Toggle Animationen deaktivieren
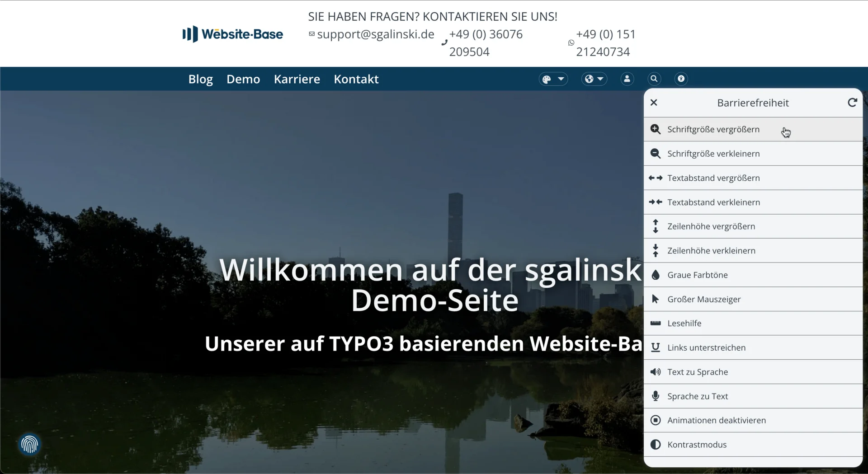Screen dimensions: 868x474 point(716,420)
